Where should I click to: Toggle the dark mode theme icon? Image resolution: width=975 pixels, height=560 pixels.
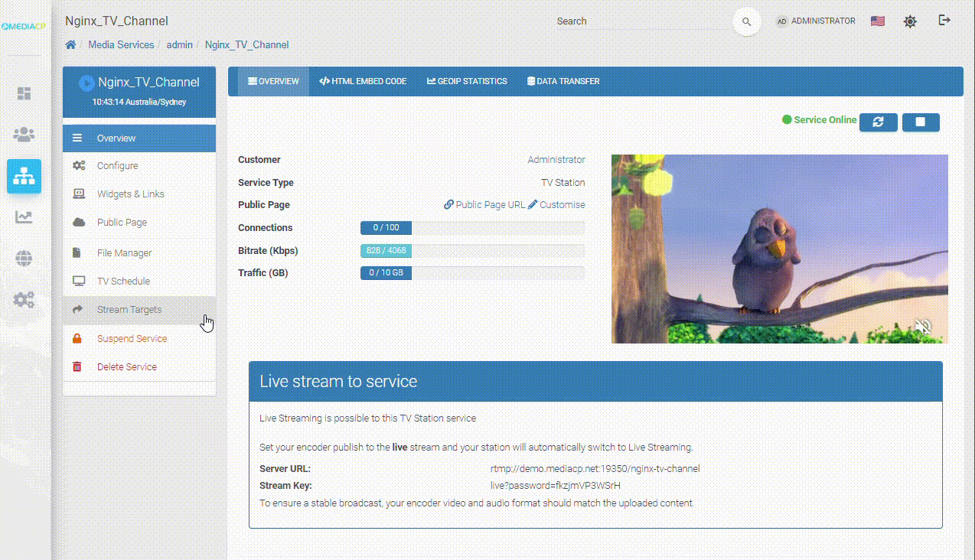tap(910, 21)
